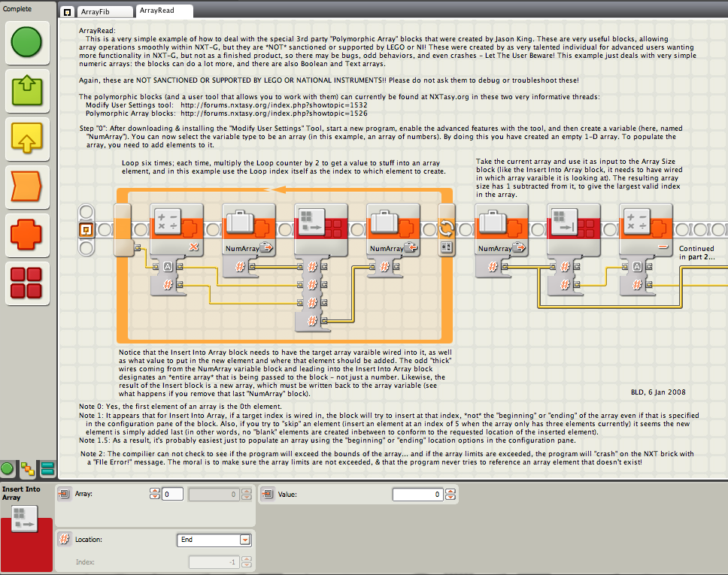The height and width of the screenshot is (575, 728).
Task: Select the Insert Into Array block in loop
Action: (321, 229)
